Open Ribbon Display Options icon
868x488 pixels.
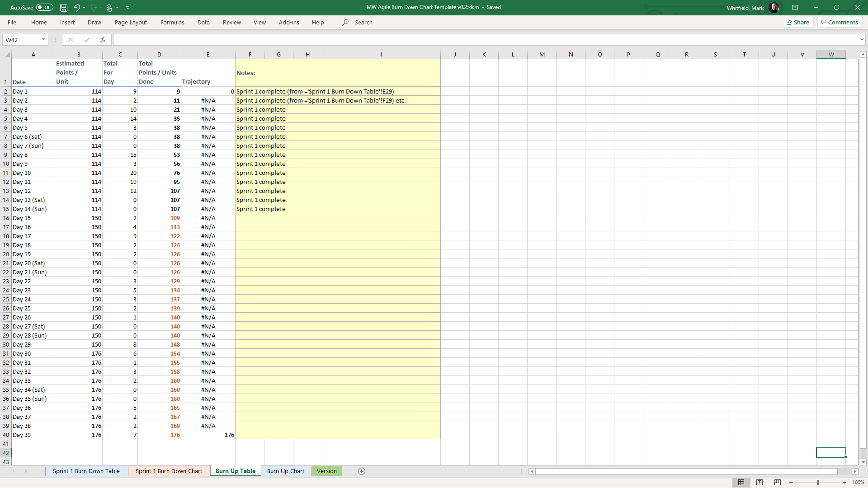(x=795, y=7)
